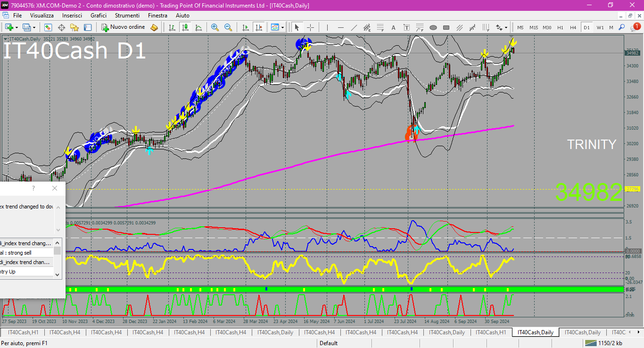The width and height of the screenshot is (644, 348).
Task: Click the Default profile status bar entry
Action: pos(329,343)
